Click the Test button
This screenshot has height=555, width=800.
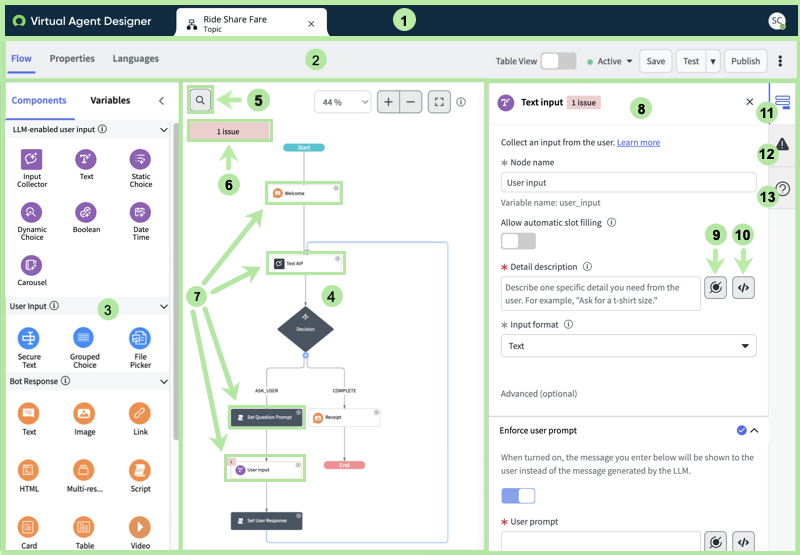(x=691, y=61)
